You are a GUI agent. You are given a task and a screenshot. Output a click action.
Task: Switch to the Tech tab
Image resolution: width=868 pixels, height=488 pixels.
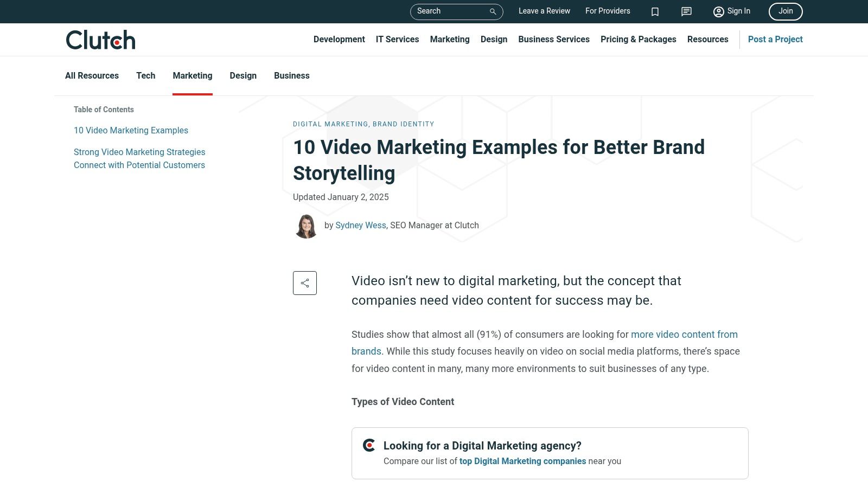(145, 75)
